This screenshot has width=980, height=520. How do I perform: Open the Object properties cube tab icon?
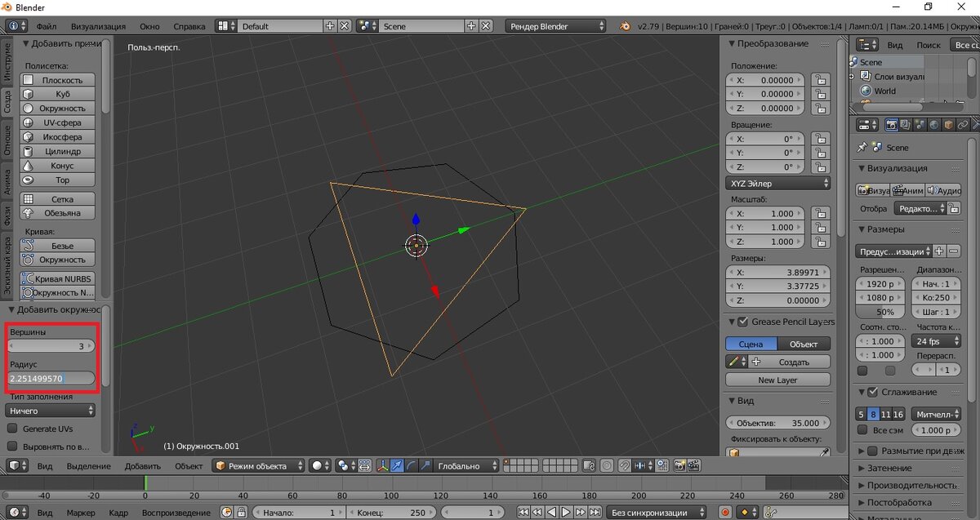click(948, 125)
